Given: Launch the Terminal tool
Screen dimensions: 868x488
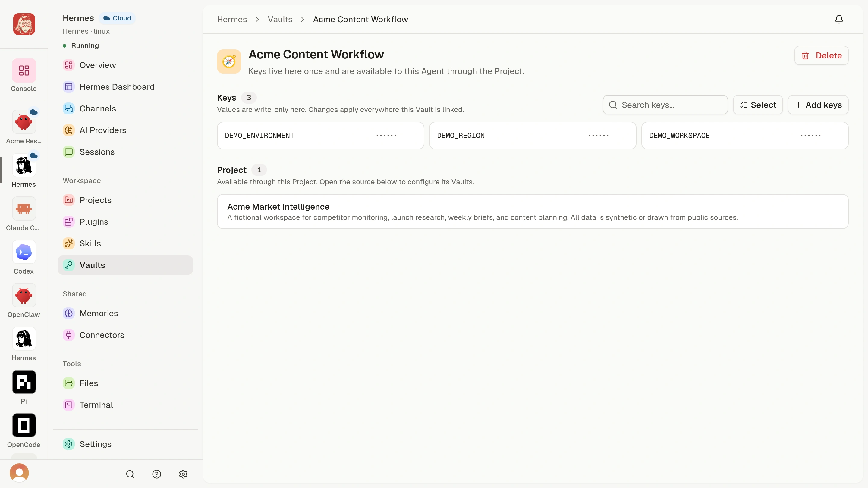Looking at the screenshot, I should pos(125,405).
